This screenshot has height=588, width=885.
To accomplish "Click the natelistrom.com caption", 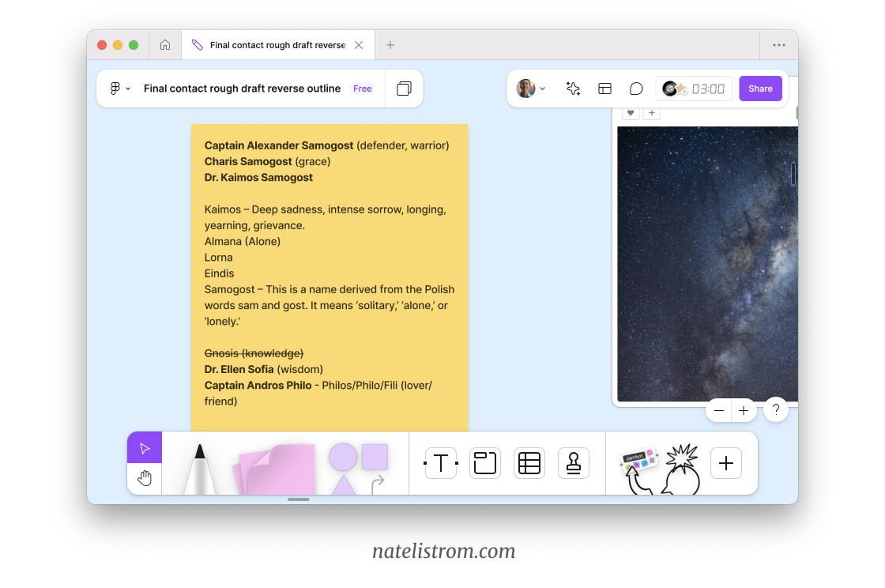I will [443, 551].
